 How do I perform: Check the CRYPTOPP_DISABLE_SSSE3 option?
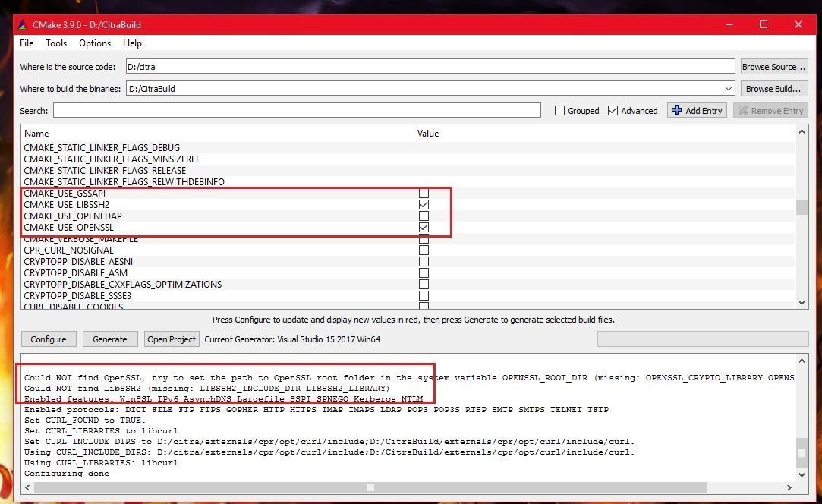pyautogui.click(x=424, y=296)
